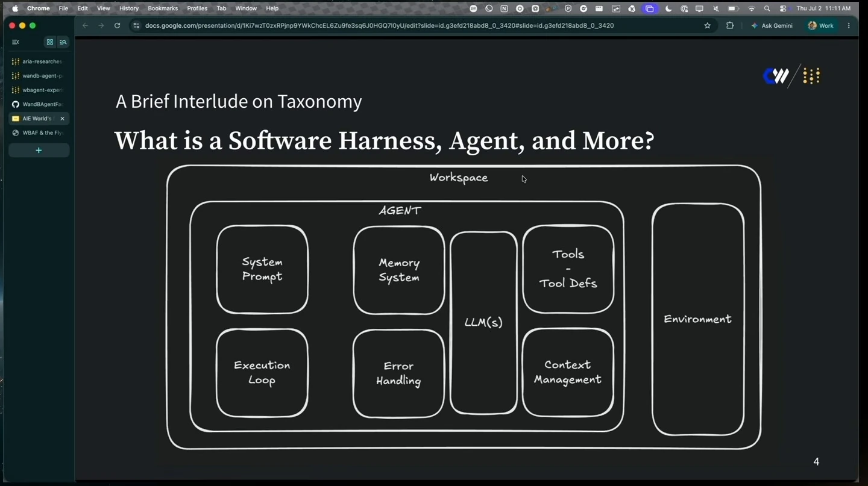Close the AIE World's tab
Image resolution: width=868 pixels, height=486 pixels.
62,119
